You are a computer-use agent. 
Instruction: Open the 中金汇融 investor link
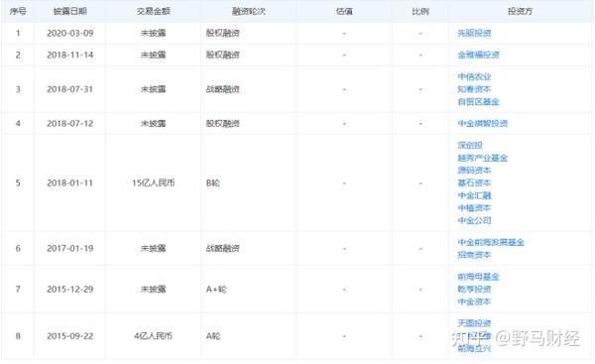point(474,195)
